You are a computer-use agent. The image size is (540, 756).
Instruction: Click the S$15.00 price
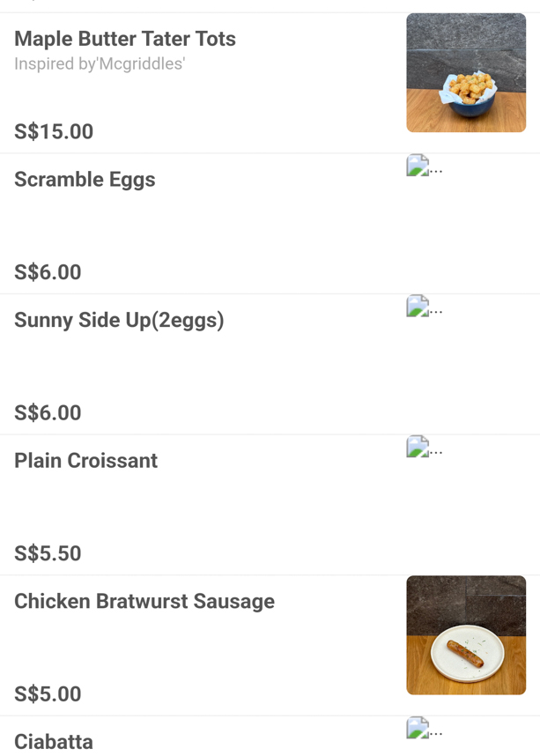coord(54,132)
